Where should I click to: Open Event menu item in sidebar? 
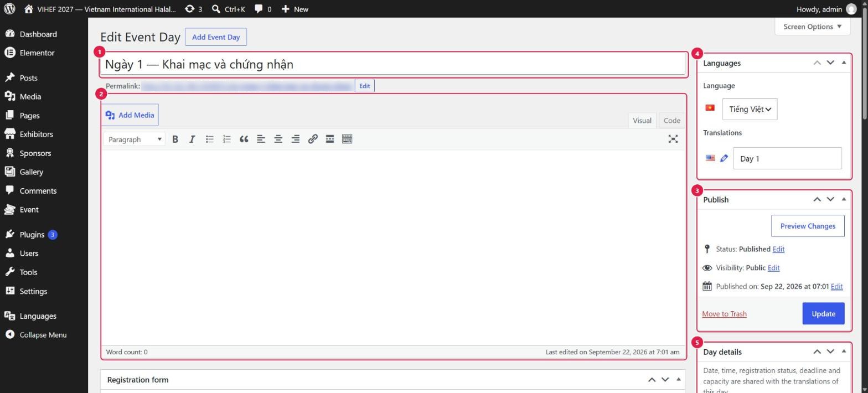coord(29,210)
